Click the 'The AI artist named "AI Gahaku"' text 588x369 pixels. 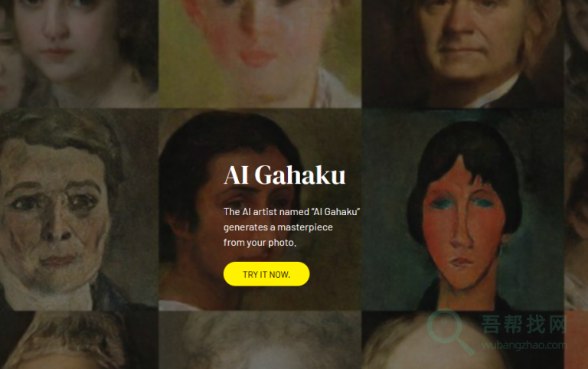tap(292, 212)
